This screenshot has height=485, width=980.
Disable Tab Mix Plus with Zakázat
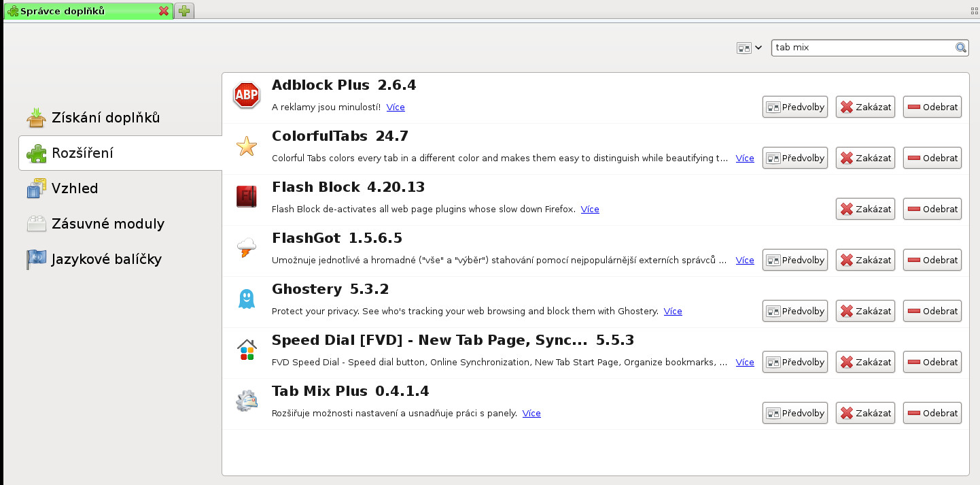[865, 413]
